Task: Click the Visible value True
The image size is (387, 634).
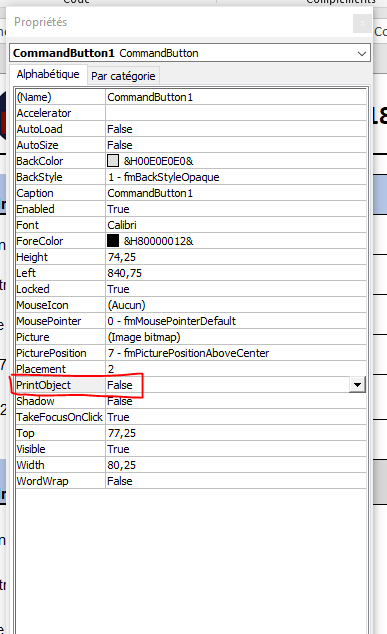Action: [x=118, y=449]
